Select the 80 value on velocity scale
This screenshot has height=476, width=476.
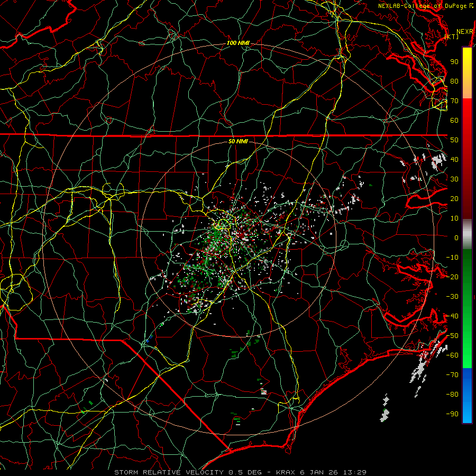click(454, 81)
